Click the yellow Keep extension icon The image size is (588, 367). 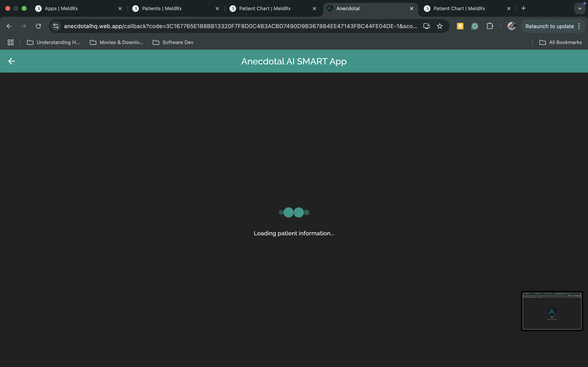460,26
